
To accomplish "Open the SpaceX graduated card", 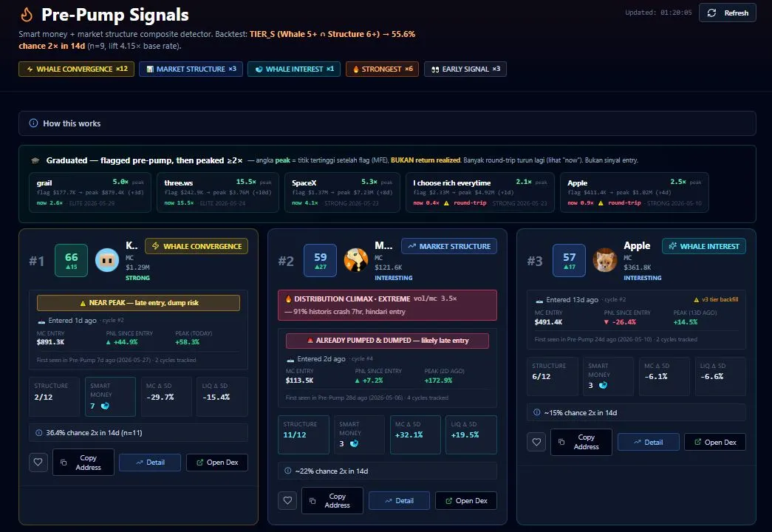I will [342, 193].
